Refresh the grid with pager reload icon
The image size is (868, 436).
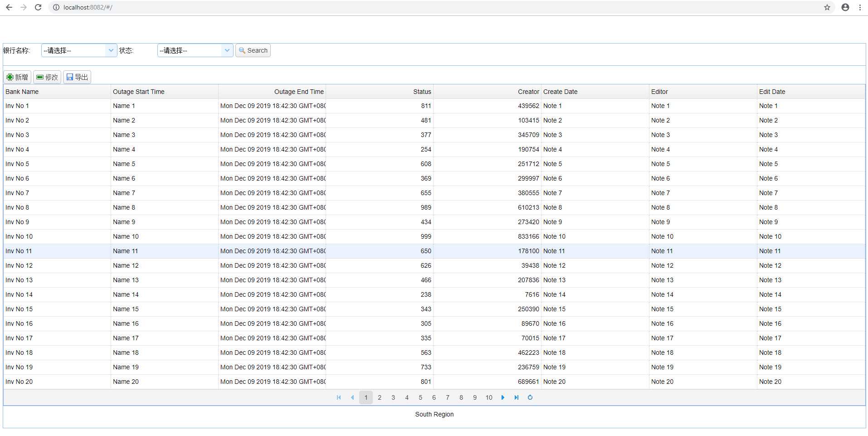pyautogui.click(x=530, y=397)
